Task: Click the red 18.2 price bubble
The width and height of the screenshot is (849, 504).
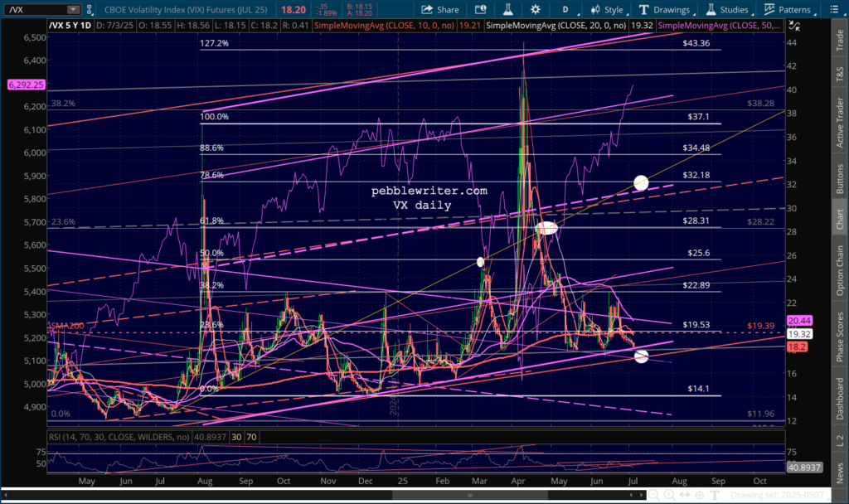Action: [x=797, y=346]
